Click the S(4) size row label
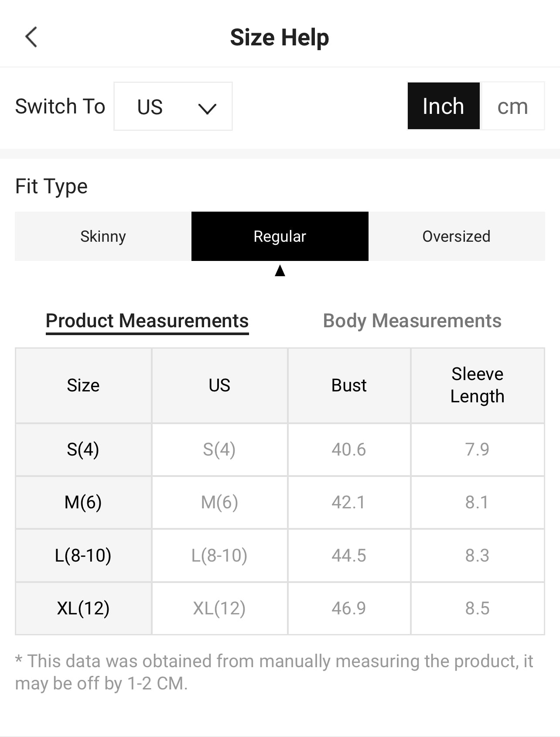This screenshot has height=737, width=560. tap(83, 449)
